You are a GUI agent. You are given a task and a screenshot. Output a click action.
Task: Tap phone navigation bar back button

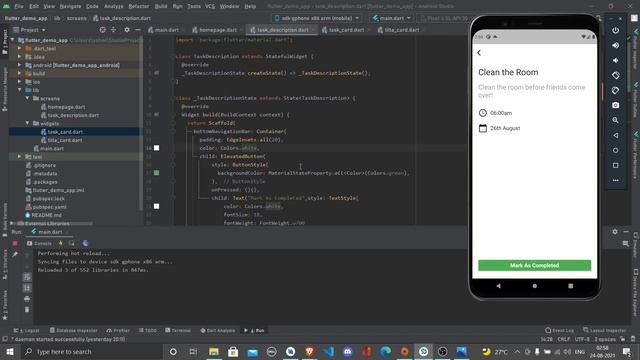(498, 286)
